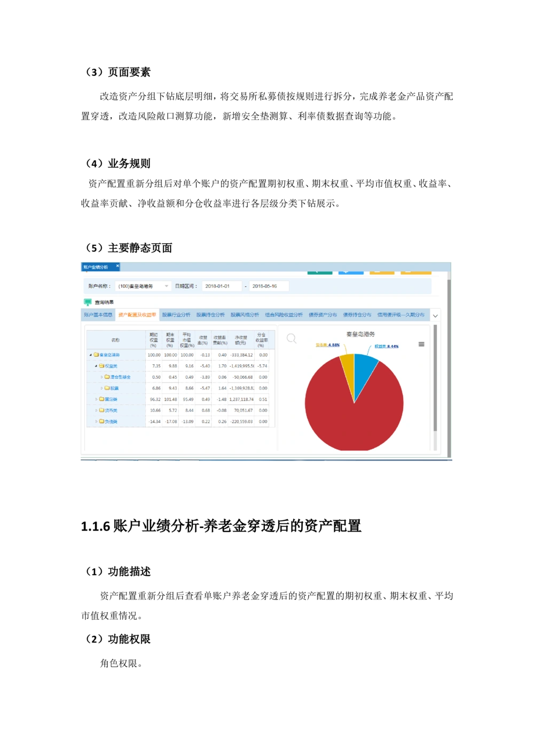
Task: Collapse the 秦皇岛港务 root tree node
Action: tap(91, 355)
